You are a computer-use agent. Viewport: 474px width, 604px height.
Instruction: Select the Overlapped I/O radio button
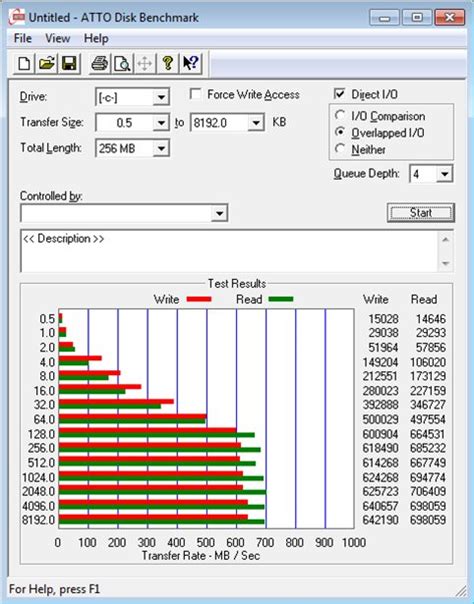tap(340, 132)
